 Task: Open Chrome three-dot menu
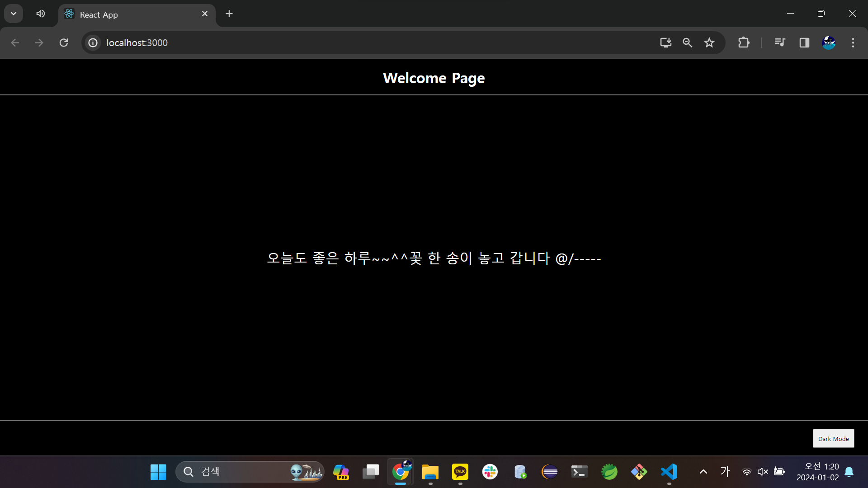point(853,42)
